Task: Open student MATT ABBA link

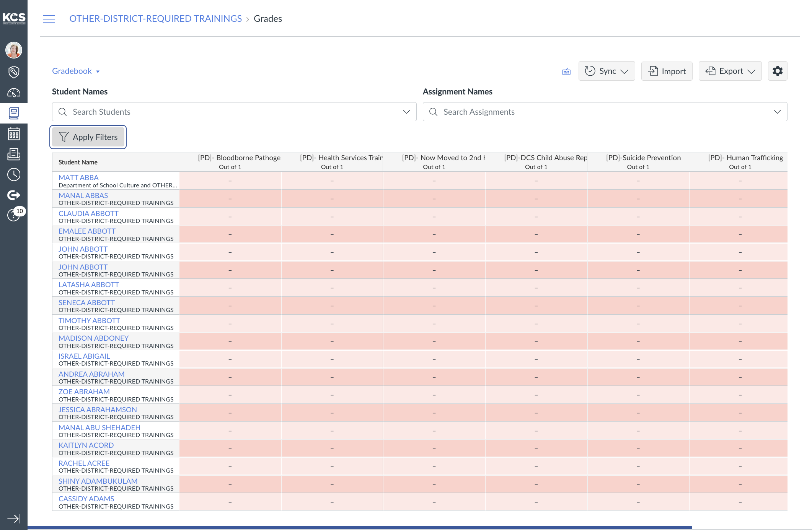Action: click(x=78, y=177)
